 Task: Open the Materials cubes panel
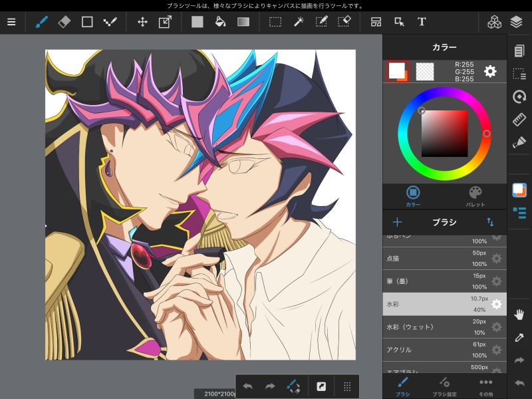[494, 22]
